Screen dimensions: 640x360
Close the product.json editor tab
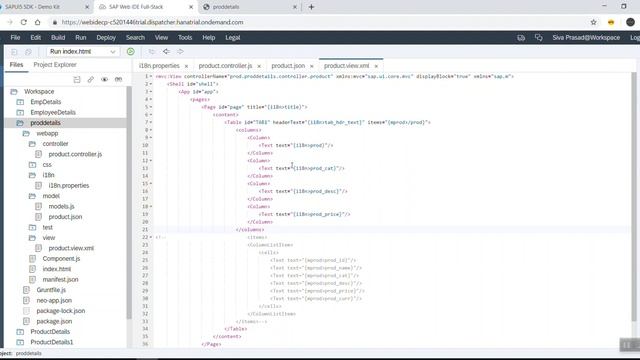click(x=312, y=66)
